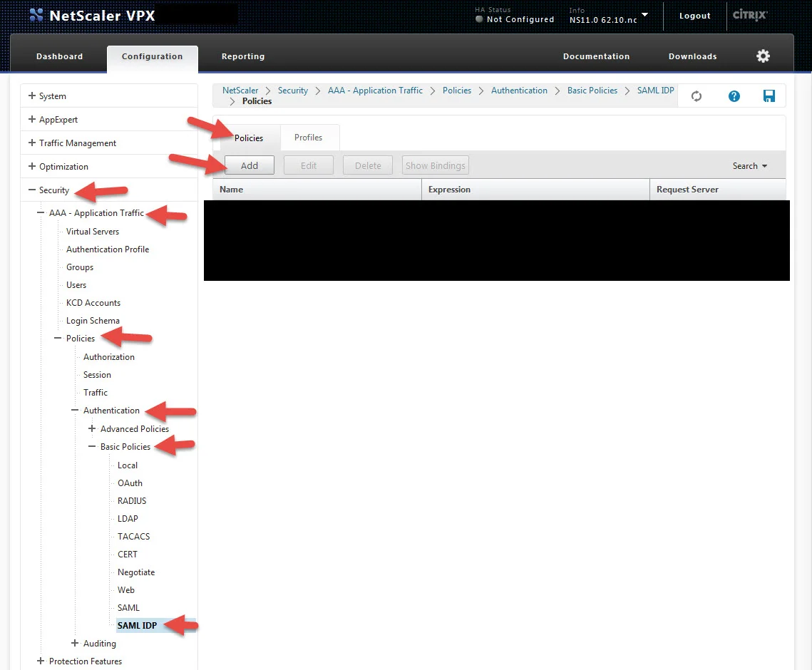Click the Edit button
This screenshot has width=812, height=670.
[x=308, y=165]
